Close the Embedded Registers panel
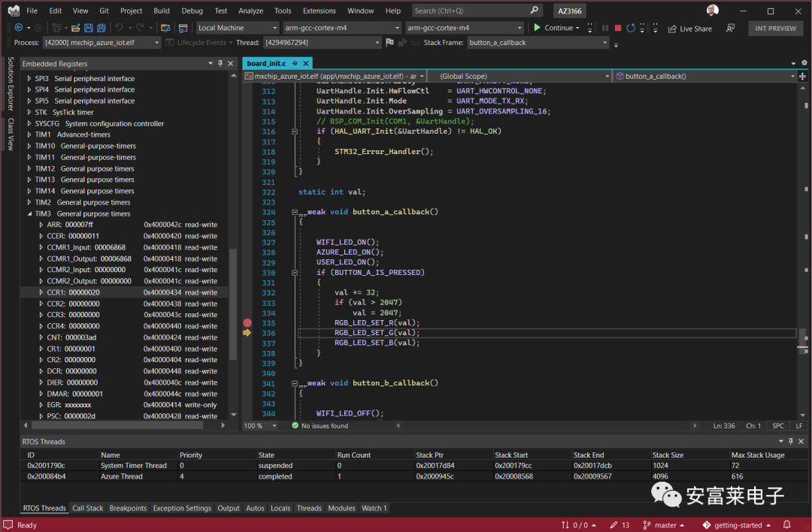 (x=231, y=63)
